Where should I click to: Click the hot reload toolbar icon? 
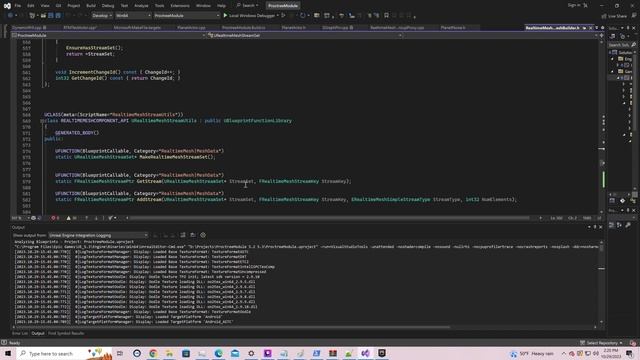[x=302, y=16]
